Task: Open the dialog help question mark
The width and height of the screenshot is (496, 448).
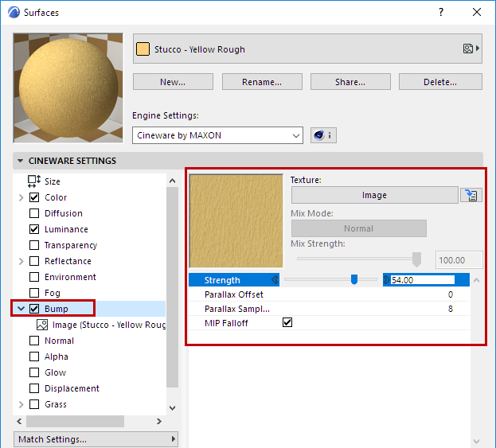Action: [x=441, y=12]
